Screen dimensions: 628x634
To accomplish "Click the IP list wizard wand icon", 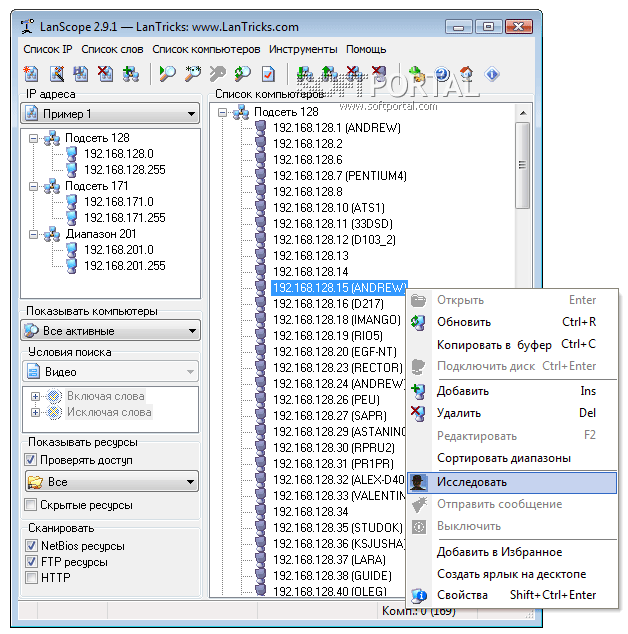I will pos(57,74).
